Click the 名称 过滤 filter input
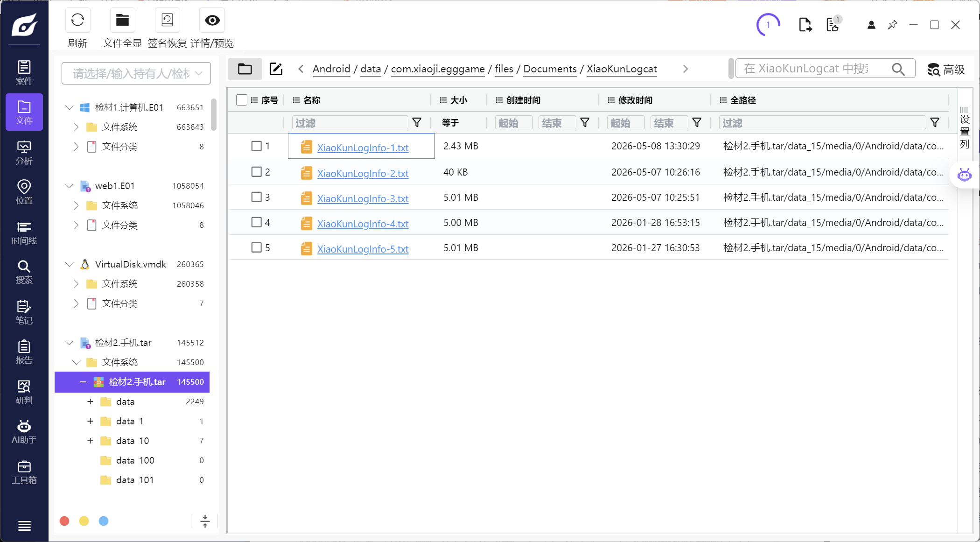Viewport: 980px width, 542px height. [x=350, y=123]
